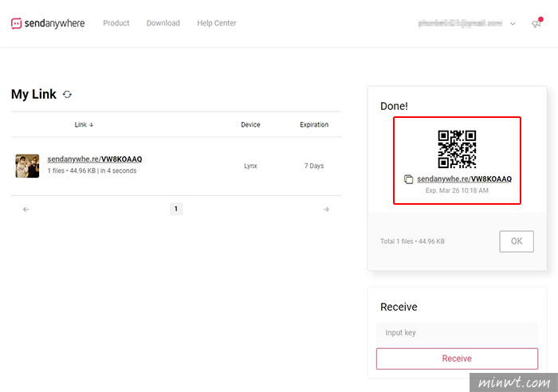Click the 7 Days expiration cell
Viewport: 558px width, 392px height.
(x=314, y=166)
